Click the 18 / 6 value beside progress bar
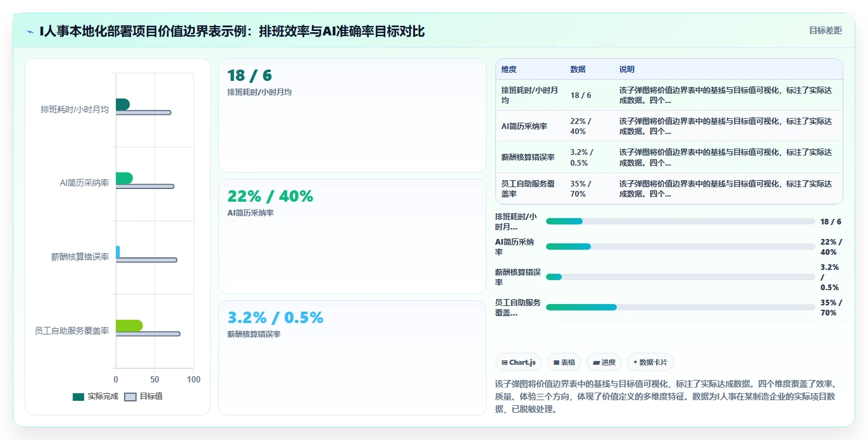The width and height of the screenshot is (868, 440). tap(831, 221)
